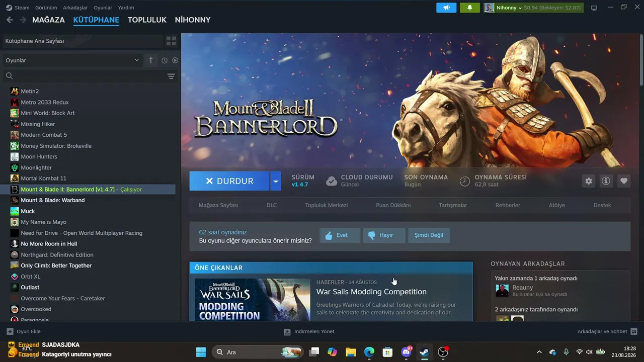Open the Mağaza Sayfası link
This screenshot has width=644, height=362.
(218, 205)
